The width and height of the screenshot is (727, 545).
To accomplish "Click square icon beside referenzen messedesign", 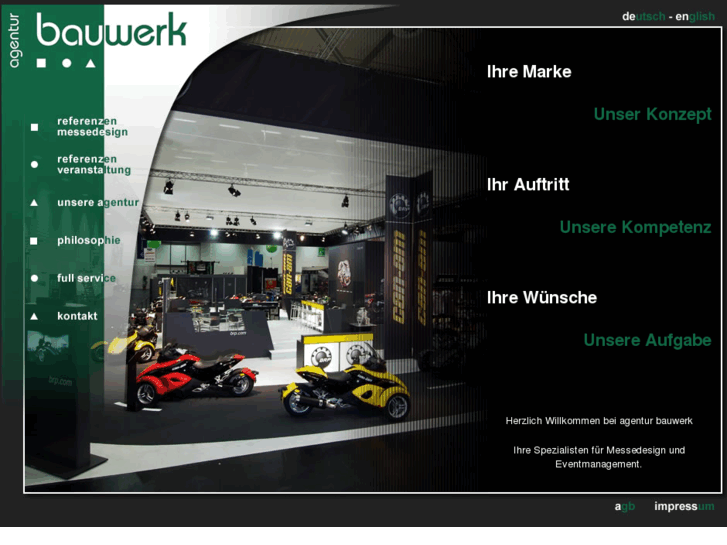I will point(34,127).
